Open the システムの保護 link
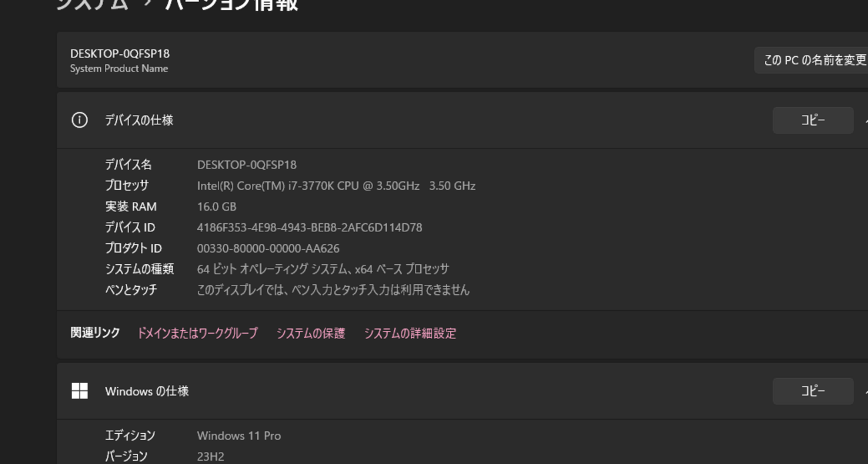 click(x=311, y=333)
